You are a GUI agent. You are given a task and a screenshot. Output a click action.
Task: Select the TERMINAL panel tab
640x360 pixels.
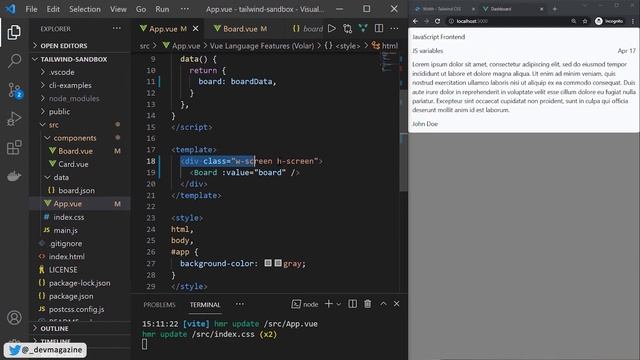point(205,305)
